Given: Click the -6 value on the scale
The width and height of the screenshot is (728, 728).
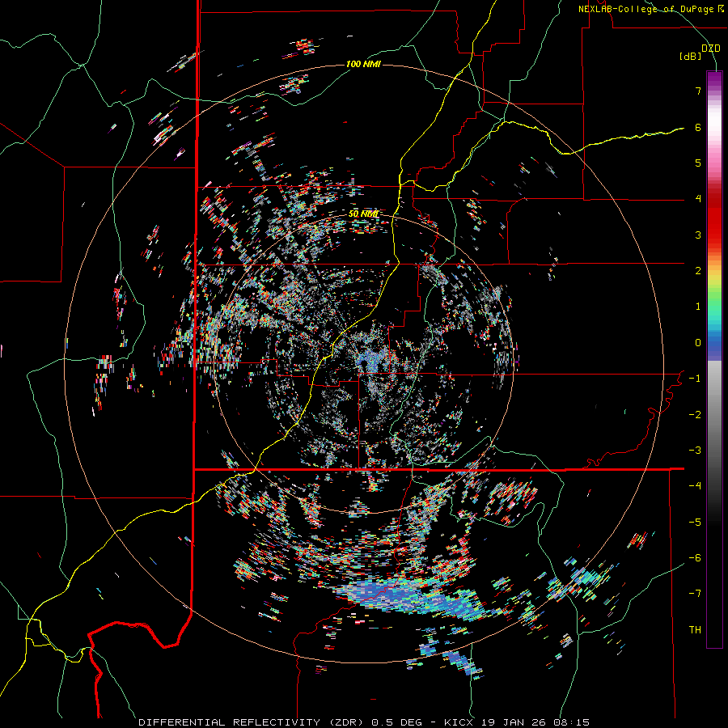Looking at the screenshot, I should (695, 558).
